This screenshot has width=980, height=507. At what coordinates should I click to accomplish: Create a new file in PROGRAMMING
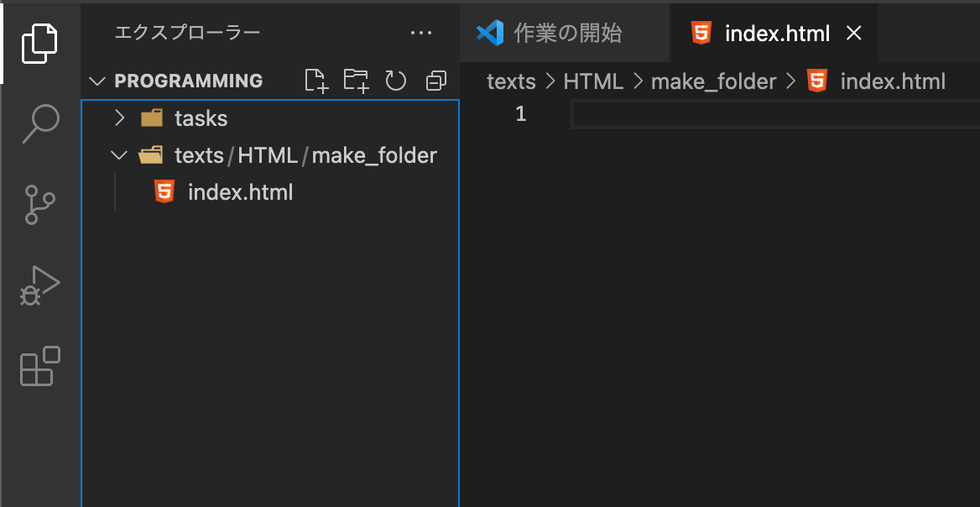[x=316, y=80]
